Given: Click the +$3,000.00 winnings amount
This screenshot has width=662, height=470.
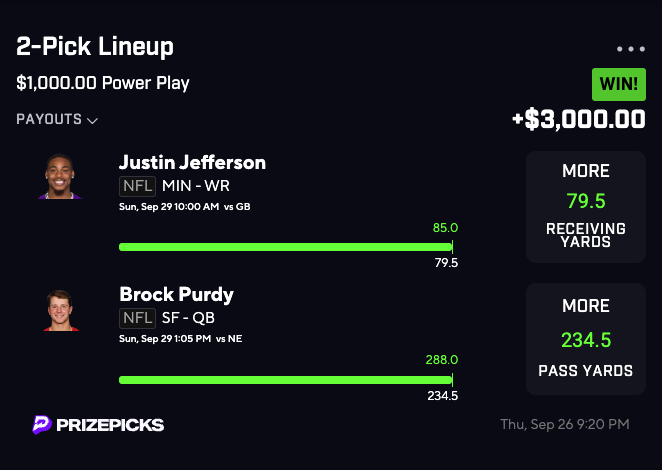Looking at the screenshot, I should pos(578,119).
